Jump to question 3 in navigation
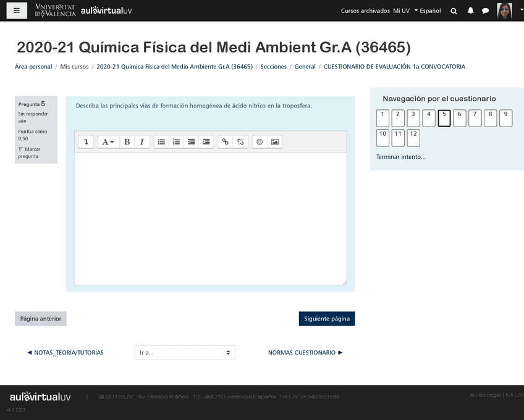 tap(413, 119)
